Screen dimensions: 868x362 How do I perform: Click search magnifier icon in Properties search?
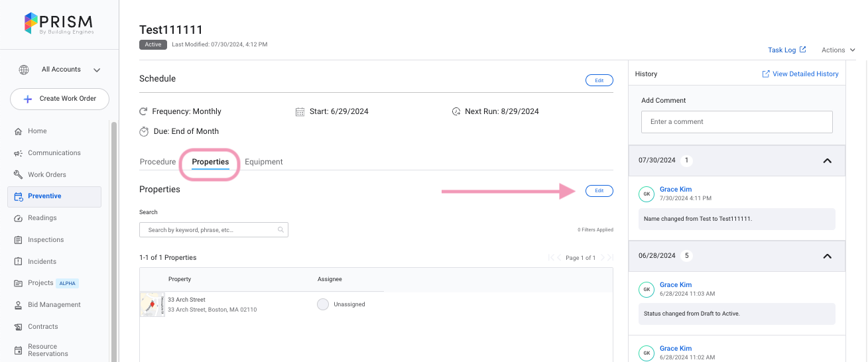click(281, 230)
